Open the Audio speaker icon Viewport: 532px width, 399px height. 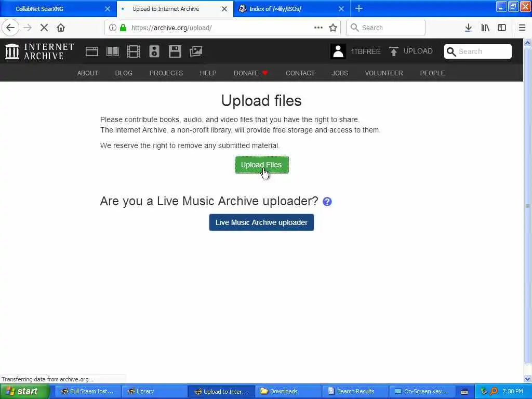(x=154, y=51)
